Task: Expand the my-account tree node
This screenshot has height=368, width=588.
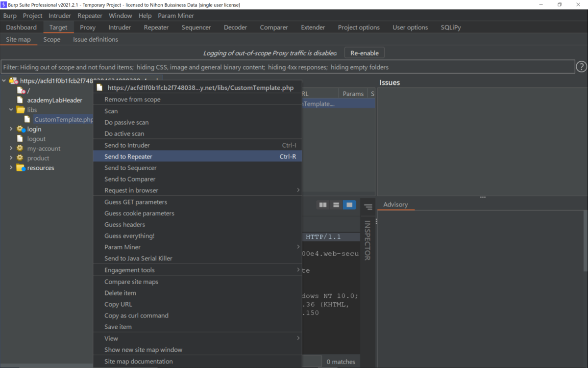Action: (11, 148)
